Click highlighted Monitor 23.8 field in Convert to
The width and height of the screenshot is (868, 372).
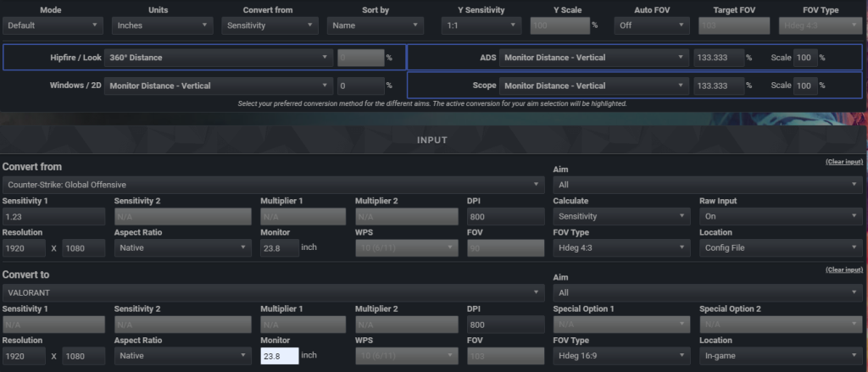280,356
